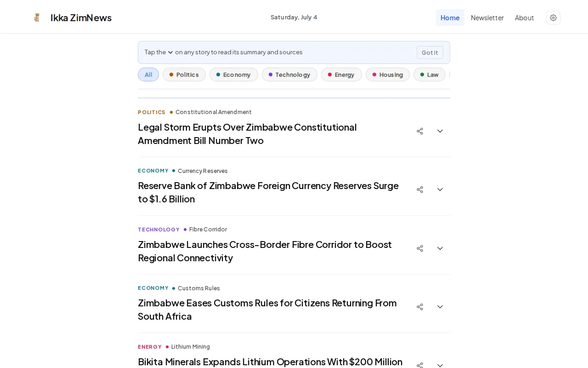Open the Reserve Bank Reserves Surge headline
This screenshot has height=368, width=588.
point(268,192)
